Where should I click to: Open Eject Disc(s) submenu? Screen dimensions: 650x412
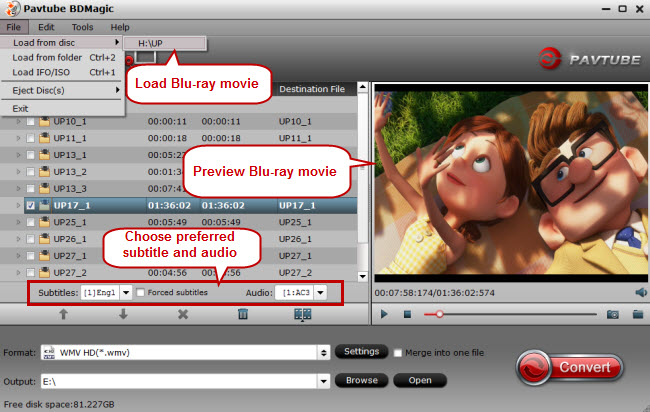click(62, 90)
